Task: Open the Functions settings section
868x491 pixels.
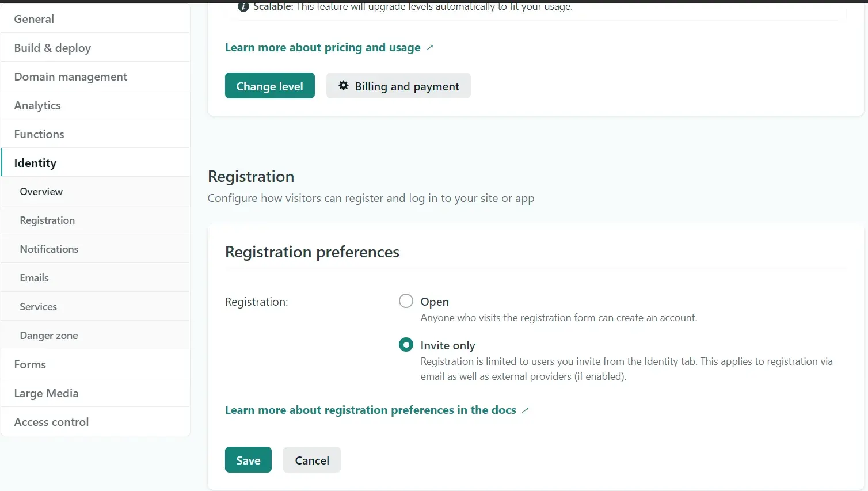Action: click(96, 134)
